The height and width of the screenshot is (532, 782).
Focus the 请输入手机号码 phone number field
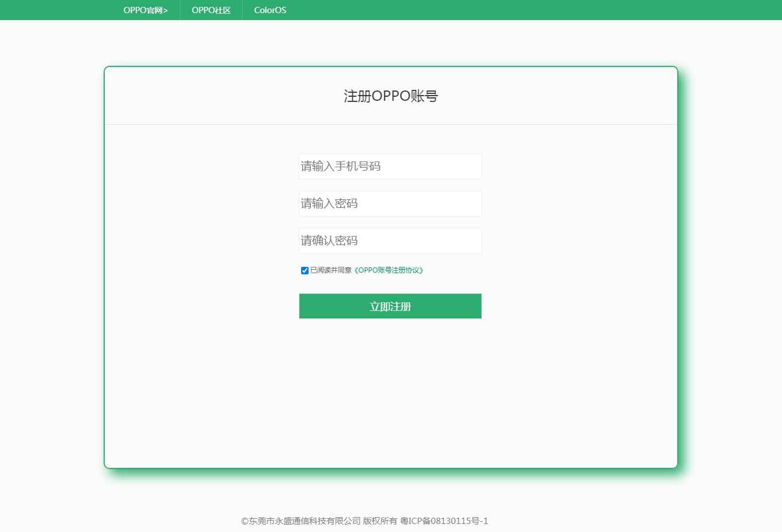point(390,167)
